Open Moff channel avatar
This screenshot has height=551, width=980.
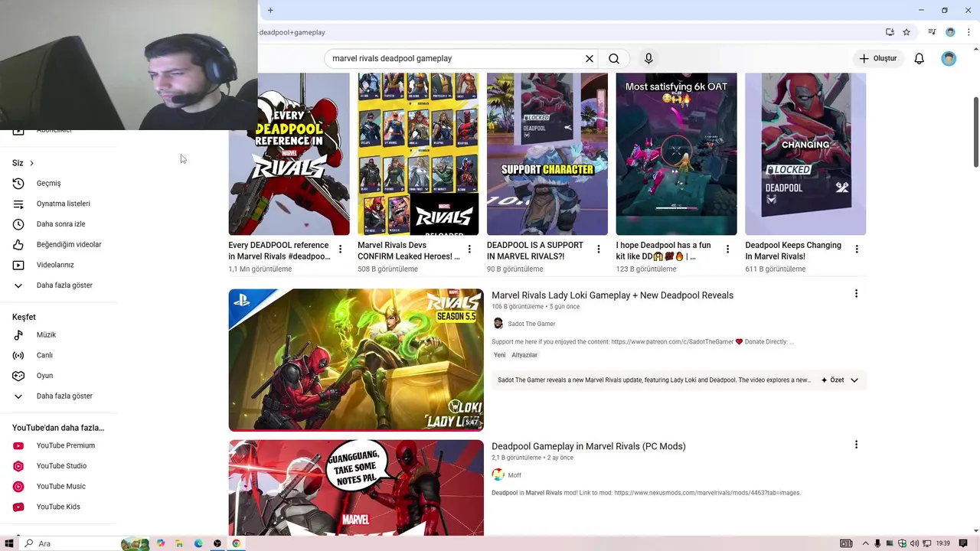(x=498, y=474)
